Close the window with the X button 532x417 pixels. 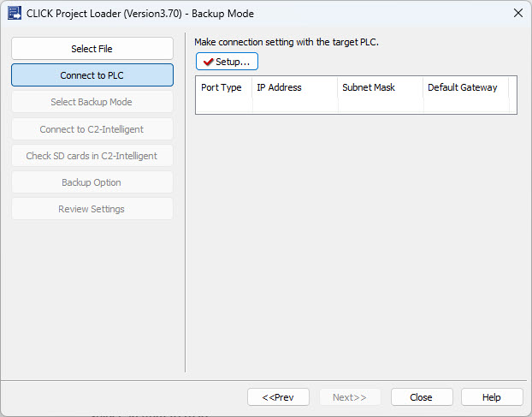517,13
